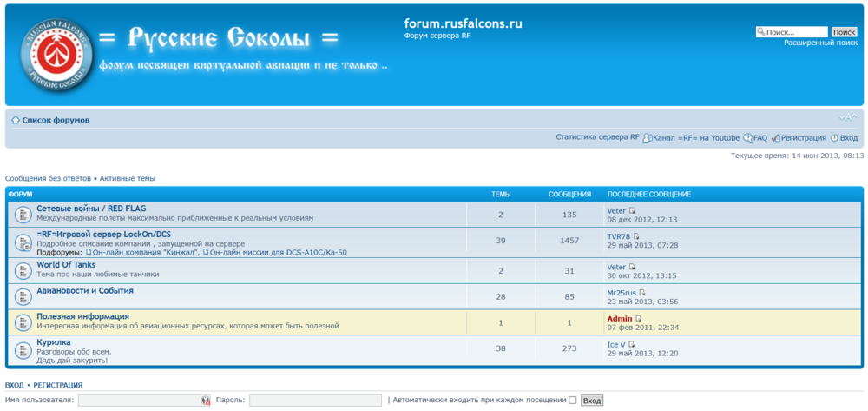The height and width of the screenshot is (411, 868).
Task: View latest post icon next to TVR78
Action: [x=636, y=236]
